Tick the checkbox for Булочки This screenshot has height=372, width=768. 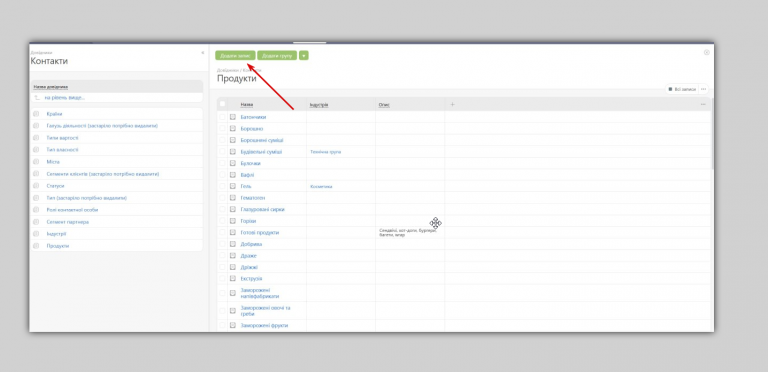222,163
